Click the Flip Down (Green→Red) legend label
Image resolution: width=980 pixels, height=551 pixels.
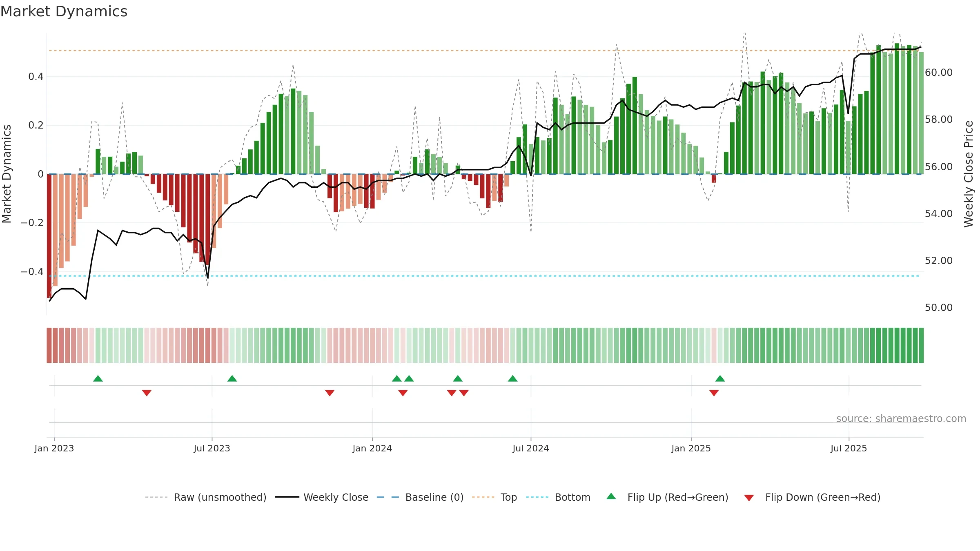(x=823, y=498)
